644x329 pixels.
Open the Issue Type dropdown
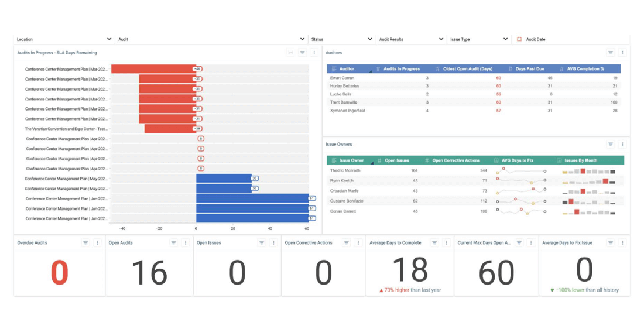tap(505, 39)
